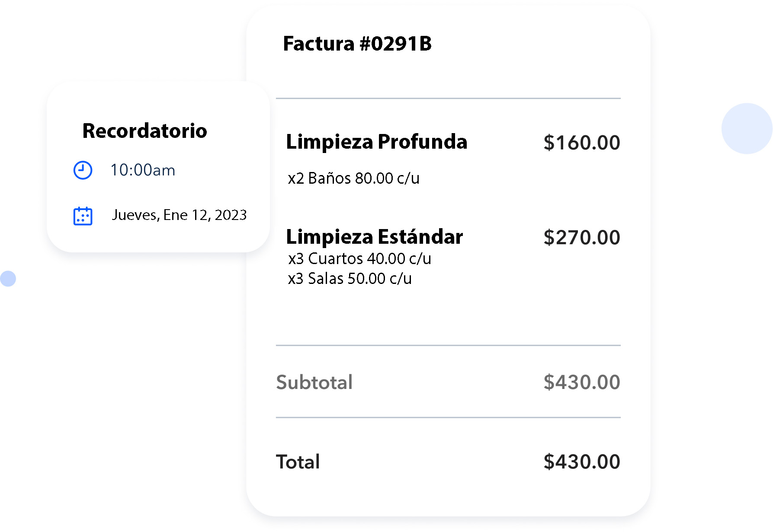Open the Jueves, Ene 12, 2023 date
Screen dimensions: 773x532
tap(179, 215)
